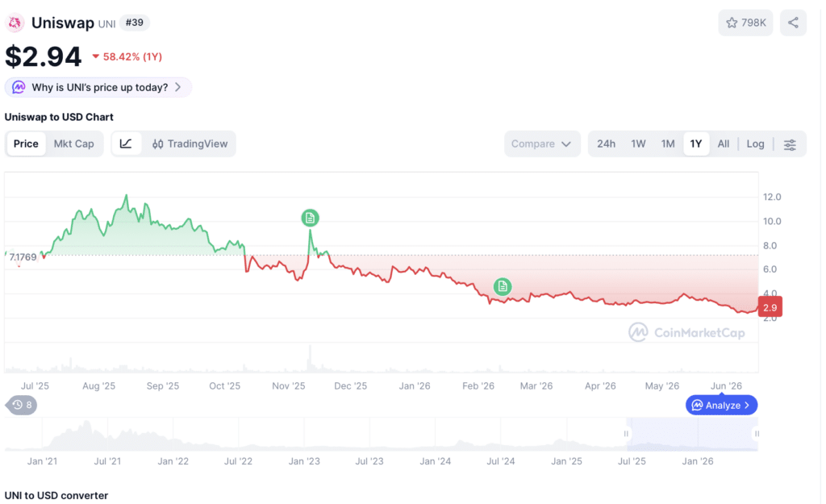
Task: Click the UNI ticker symbol text
Action: tap(107, 24)
